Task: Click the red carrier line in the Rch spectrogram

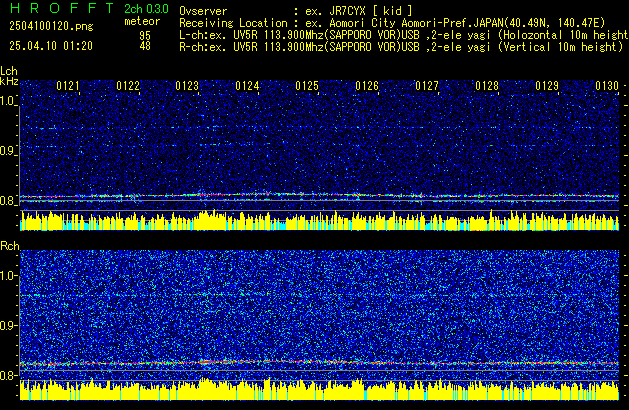Action: (x=319, y=363)
